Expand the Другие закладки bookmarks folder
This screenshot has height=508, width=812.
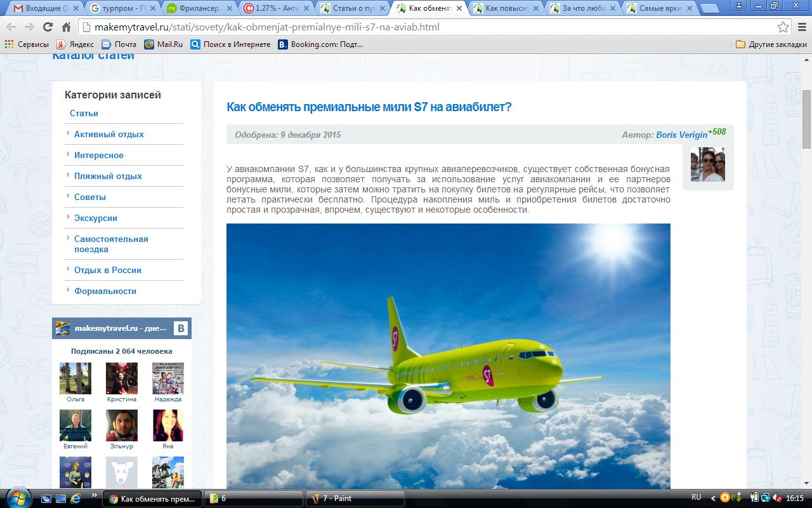click(771, 44)
